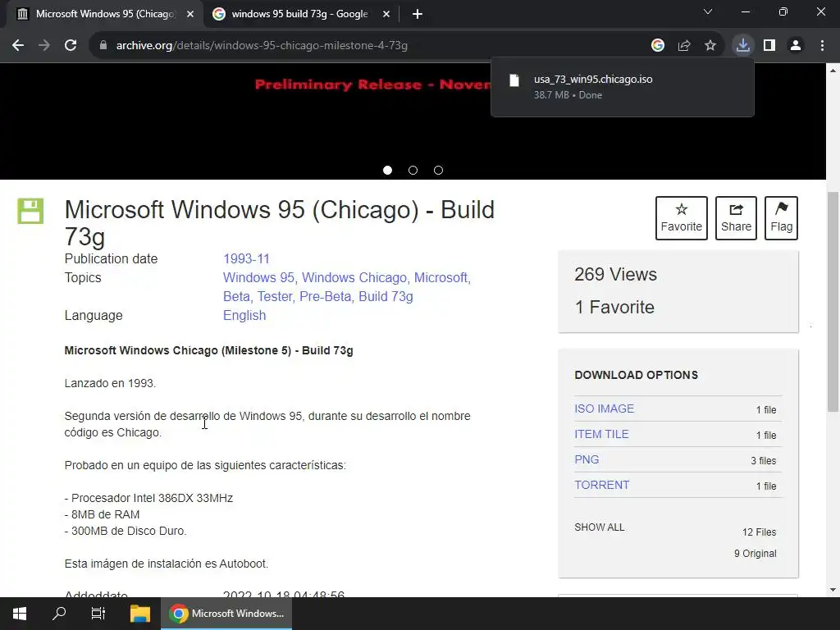The width and height of the screenshot is (840, 630).
Task: Open the Microsoft topic link
Action: (x=441, y=277)
